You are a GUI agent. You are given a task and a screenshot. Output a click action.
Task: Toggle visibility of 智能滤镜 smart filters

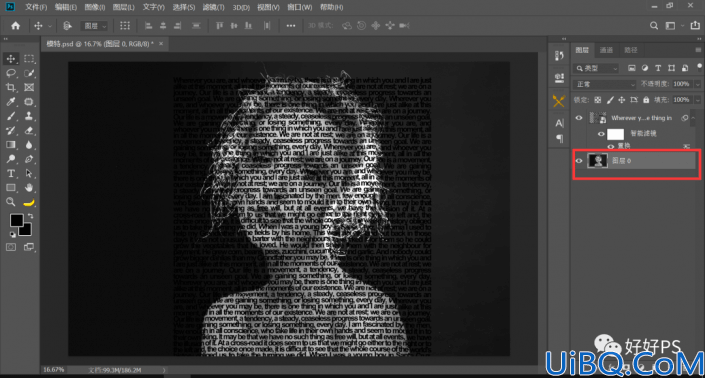coord(601,133)
